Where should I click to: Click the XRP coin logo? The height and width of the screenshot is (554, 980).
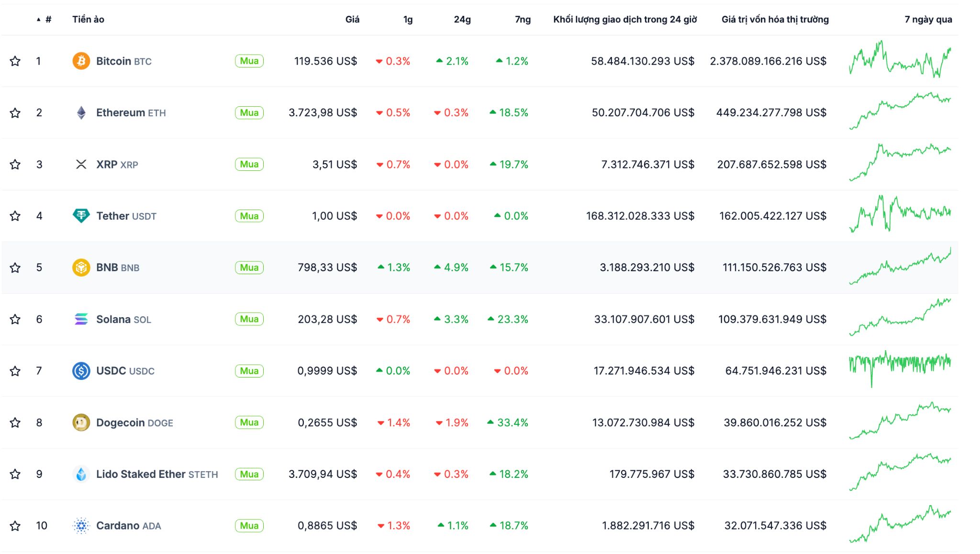(81, 164)
